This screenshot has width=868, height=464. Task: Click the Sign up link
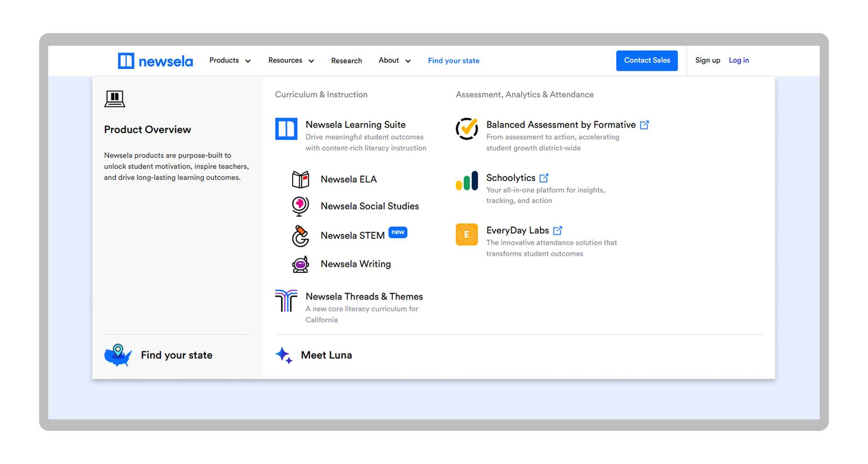pos(707,60)
